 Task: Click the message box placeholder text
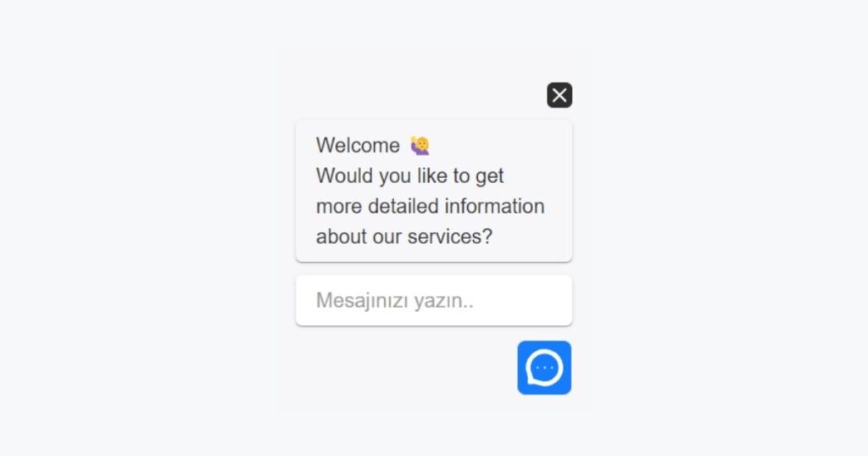tap(395, 301)
